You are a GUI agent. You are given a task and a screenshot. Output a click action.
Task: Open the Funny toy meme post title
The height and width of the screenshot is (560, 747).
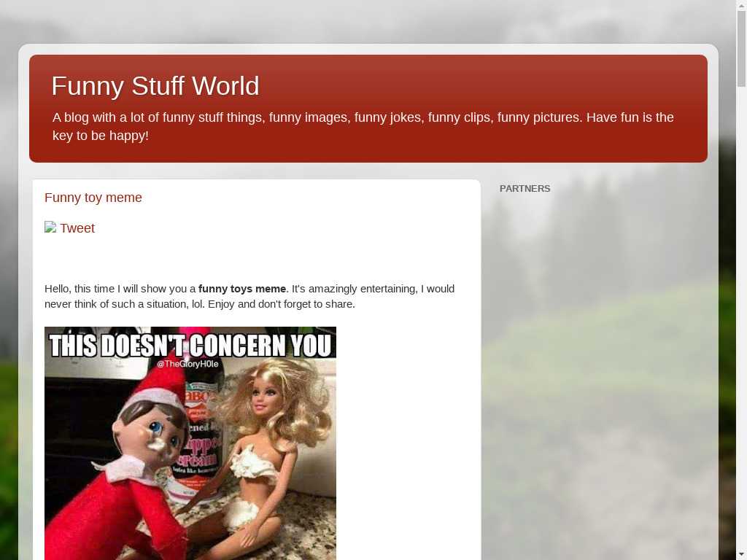pyautogui.click(x=93, y=198)
